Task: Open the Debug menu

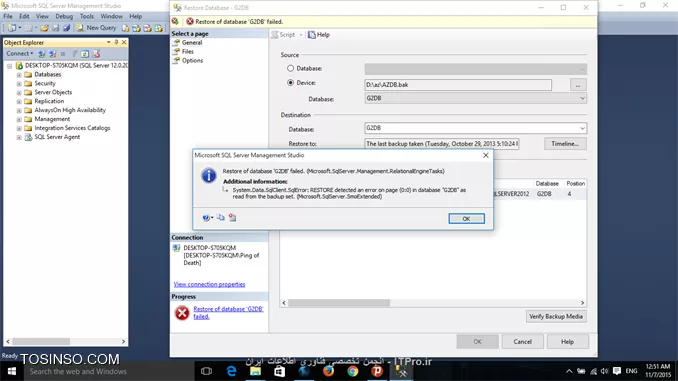Action: (64, 16)
